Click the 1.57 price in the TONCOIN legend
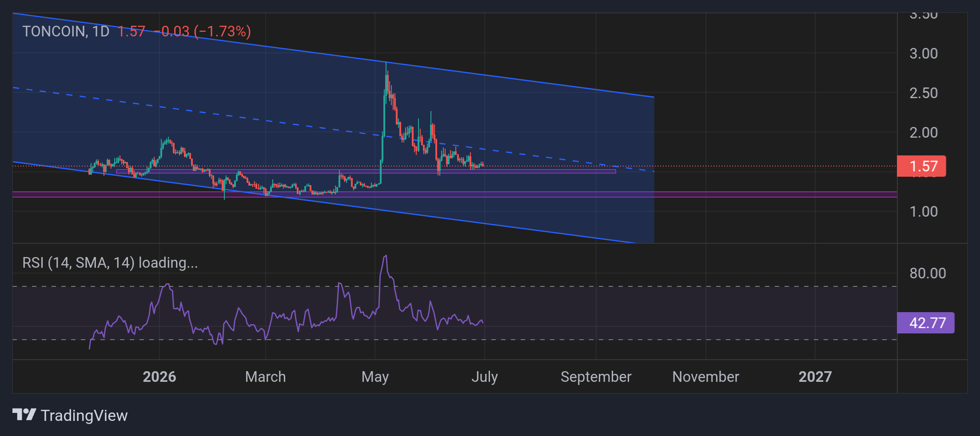The height and width of the screenshot is (436, 980). pyautogui.click(x=131, y=32)
